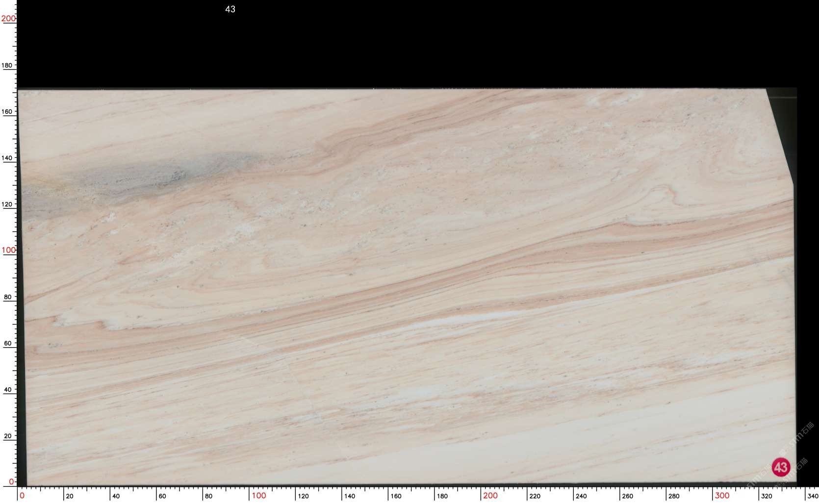Viewport: 819px width, 504px height.
Task: Click the 340 mark on the horizontal ruler
Action: point(813,496)
